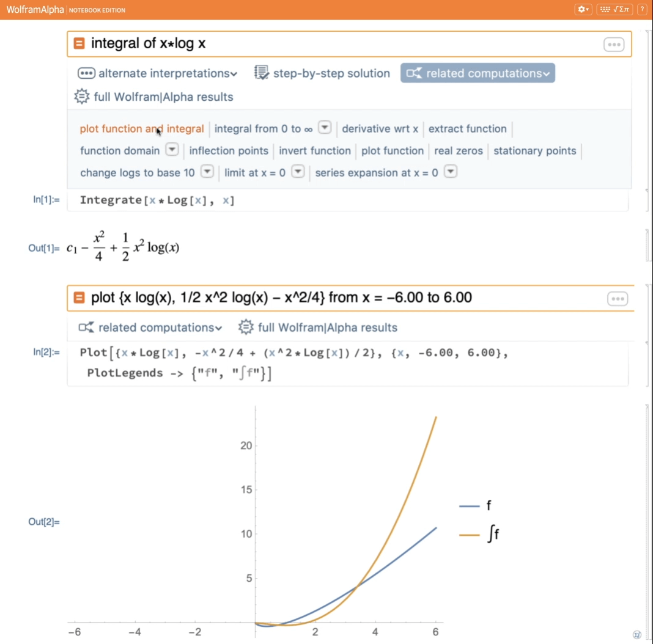653x644 pixels.
Task: Click derivative wrt x computation
Action: [x=380, y=129]
